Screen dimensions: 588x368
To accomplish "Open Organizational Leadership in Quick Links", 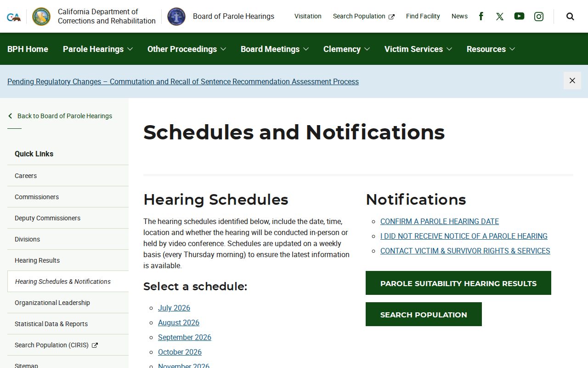I will click(x=68, y=303).
